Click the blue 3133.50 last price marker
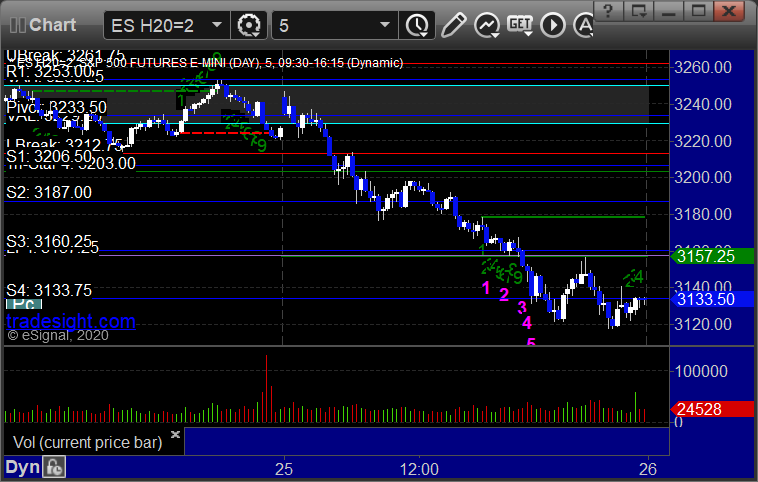 tap(712, 299)
